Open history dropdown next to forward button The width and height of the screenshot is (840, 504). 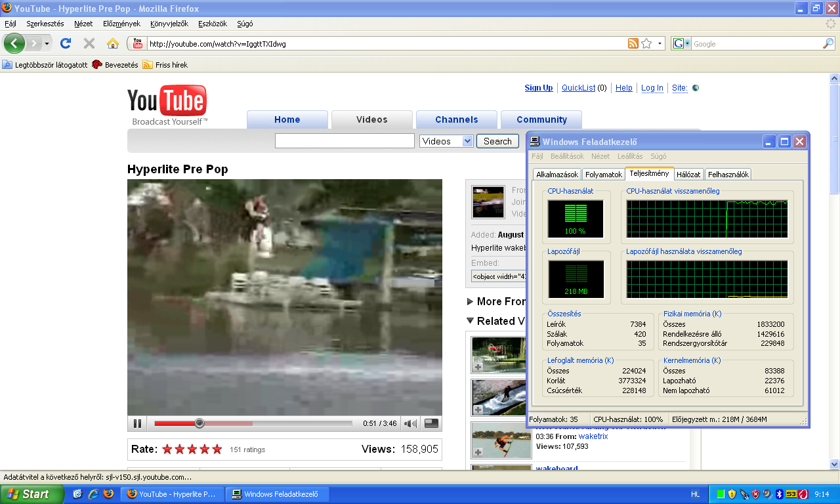tap(47, 44)
